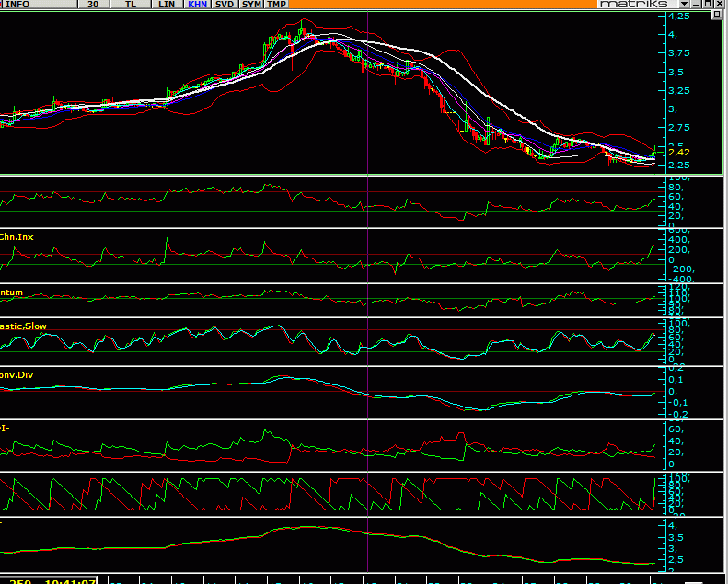Select the Stochastic Slow indicator label
Viewport: 728px width, 584px height.
click(23, 326)
